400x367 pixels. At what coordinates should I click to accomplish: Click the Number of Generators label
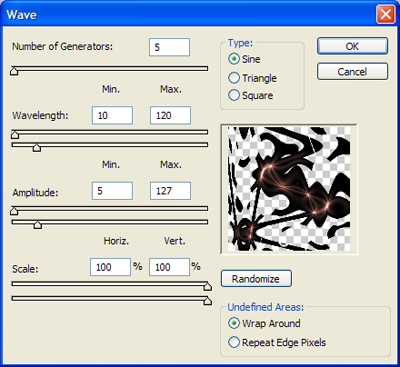click(x=63, y=46)
